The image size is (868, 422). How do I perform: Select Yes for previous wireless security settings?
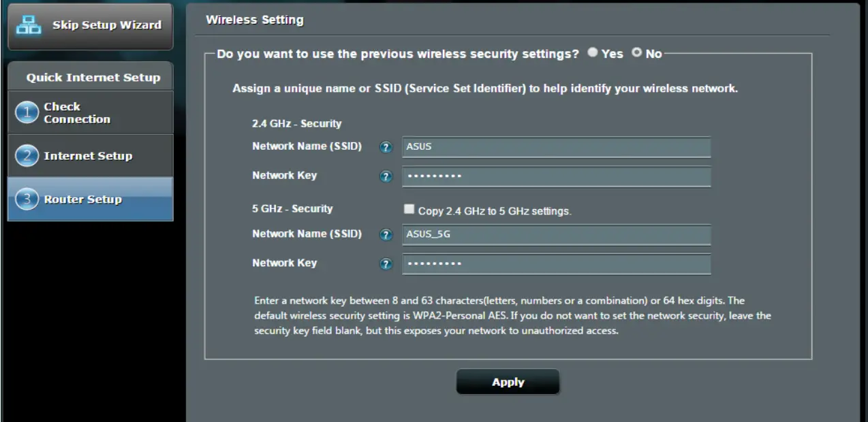593,53
